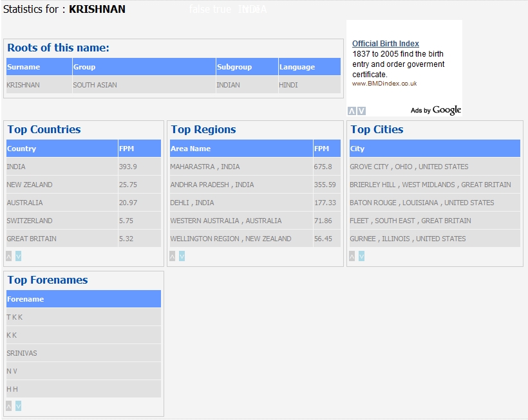The height and width of the screenshot is (420, 528).
Task: Go to next ad using right ad arrow
Action: 361,111
